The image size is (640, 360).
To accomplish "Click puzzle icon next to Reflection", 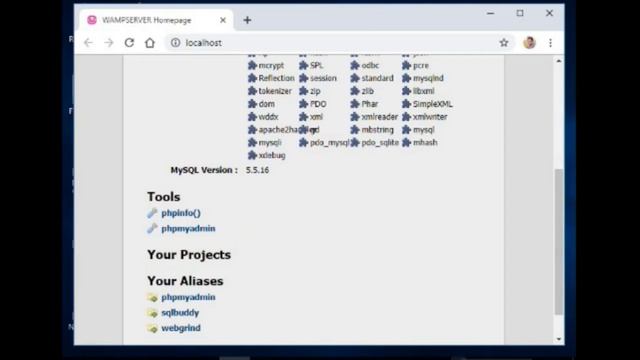I will pyautogui.click(x=252, y=78).
